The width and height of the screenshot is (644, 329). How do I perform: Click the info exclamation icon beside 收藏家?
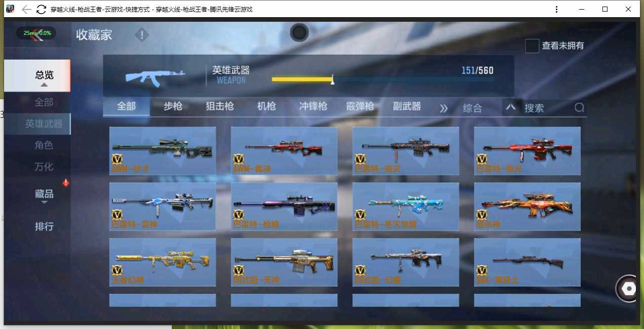(142, 35)
